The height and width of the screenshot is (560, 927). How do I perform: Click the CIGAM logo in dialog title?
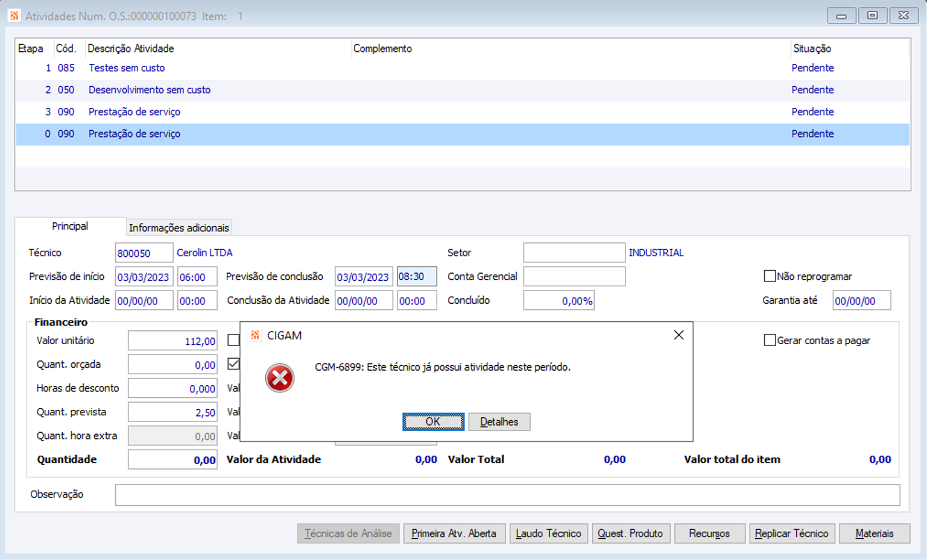pyautogui.click(x=255, y=335)
